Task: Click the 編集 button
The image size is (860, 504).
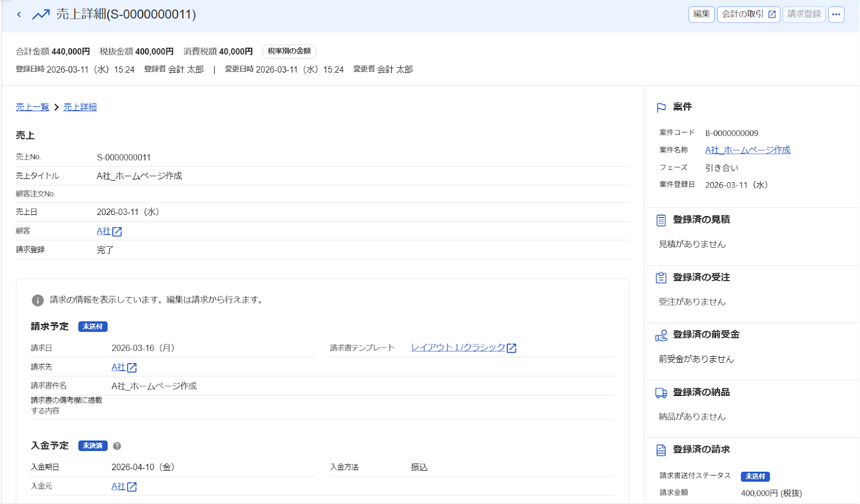Action: (x=701, y=15)
